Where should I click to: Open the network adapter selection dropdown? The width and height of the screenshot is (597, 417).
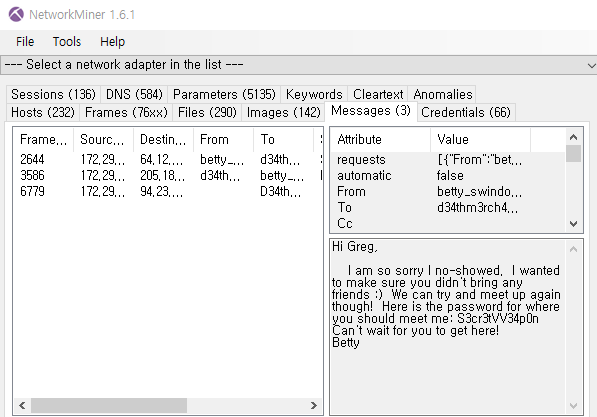click(298, 65)
